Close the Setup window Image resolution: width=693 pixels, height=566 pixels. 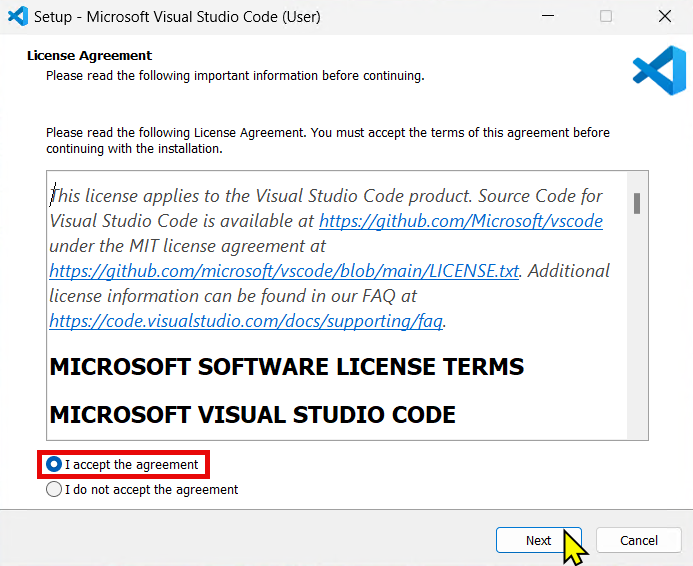[x=664, y=17]
